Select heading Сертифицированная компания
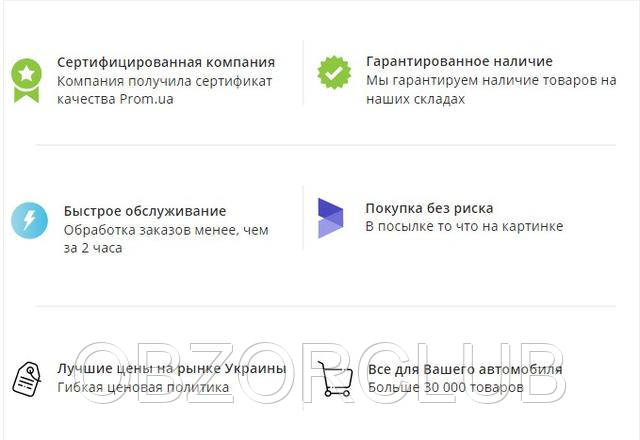The image size is (640, 440). click(166, 62)
